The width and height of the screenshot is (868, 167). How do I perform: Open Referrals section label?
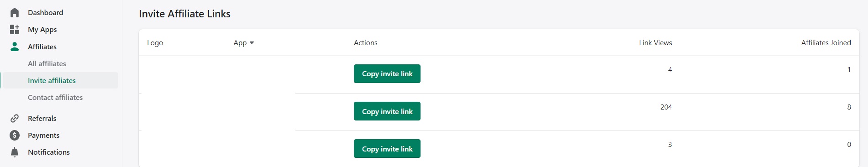point(42,118)
